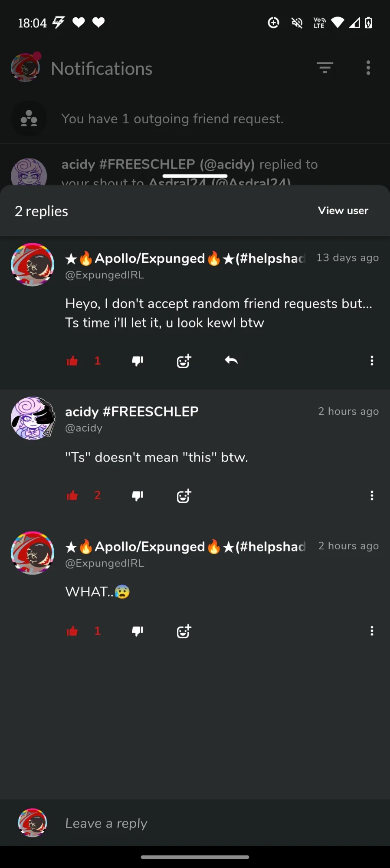Add a reaction to acidy's comment

(184, 495)
